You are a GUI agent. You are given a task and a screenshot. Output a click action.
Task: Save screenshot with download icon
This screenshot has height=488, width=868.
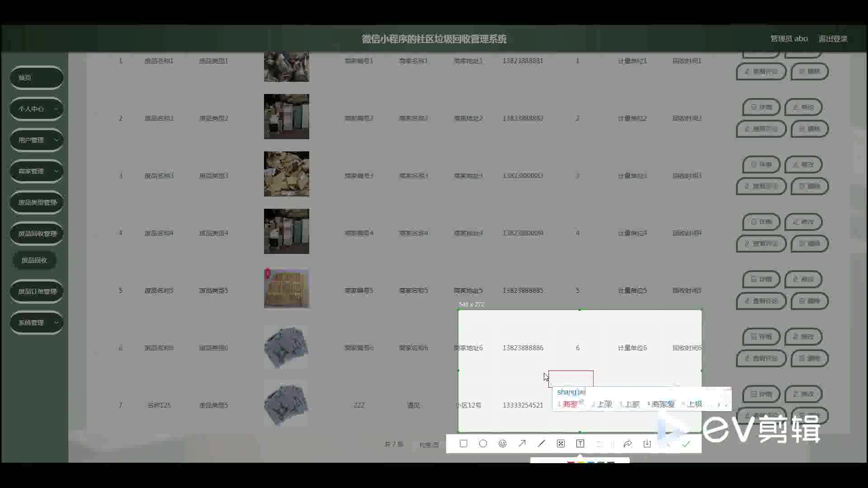[x=647, y=444]
